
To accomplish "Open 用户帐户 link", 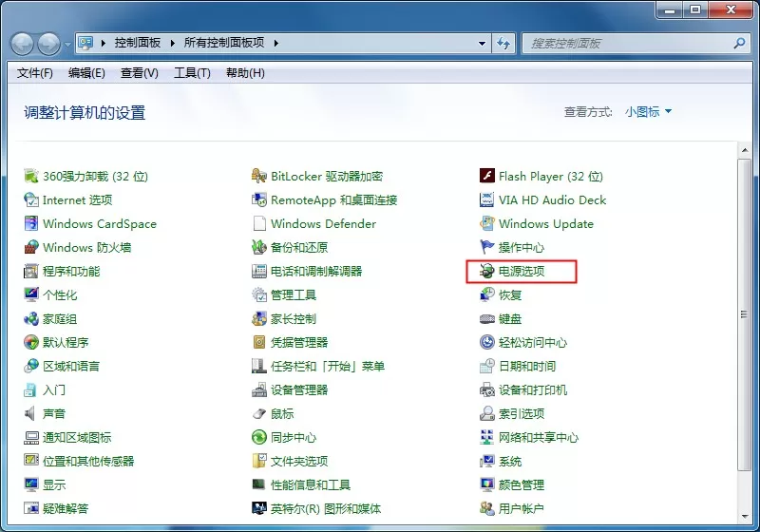I will [521, 508].
